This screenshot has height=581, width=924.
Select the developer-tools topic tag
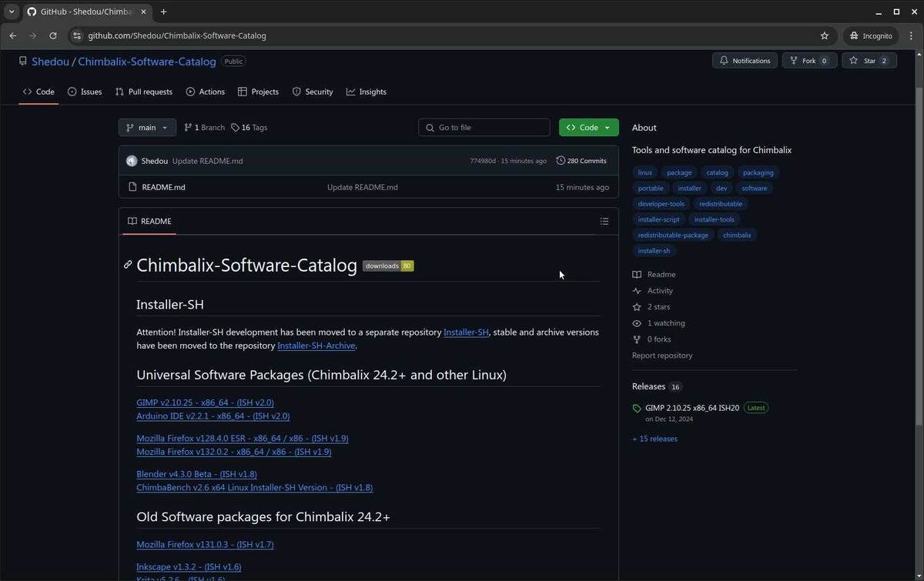[x=661, y=204]
